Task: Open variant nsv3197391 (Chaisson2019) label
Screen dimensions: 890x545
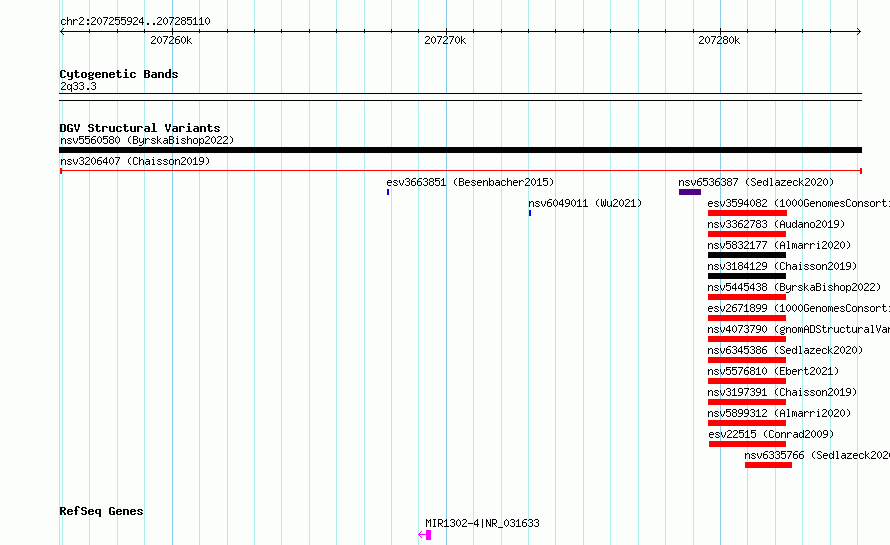Action: pyautogui.click(x=782, y=392)
